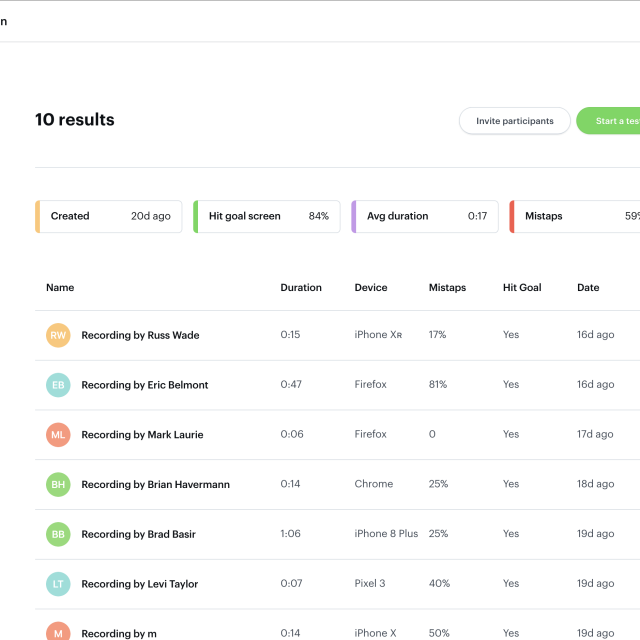The height and width of the screenshot is (640, 640).
Task: Open Recording by Brian Havermann
Action: [155, 484]
